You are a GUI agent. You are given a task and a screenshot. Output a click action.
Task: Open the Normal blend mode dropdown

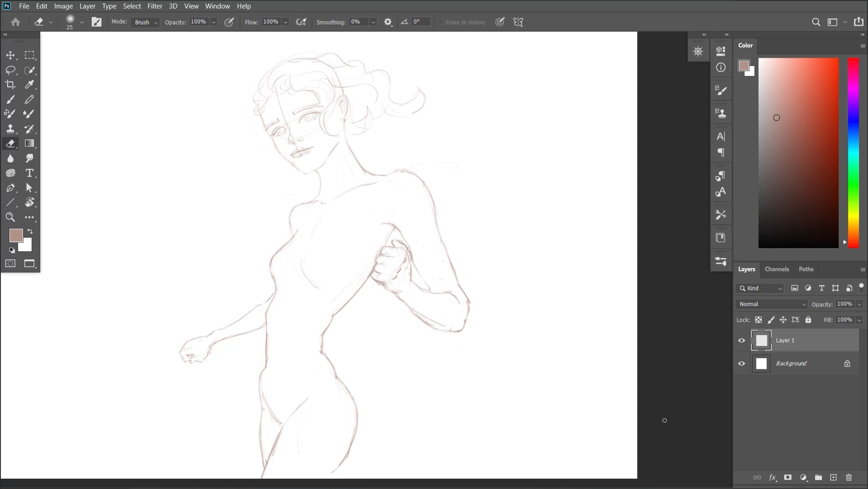click(772, 304)
